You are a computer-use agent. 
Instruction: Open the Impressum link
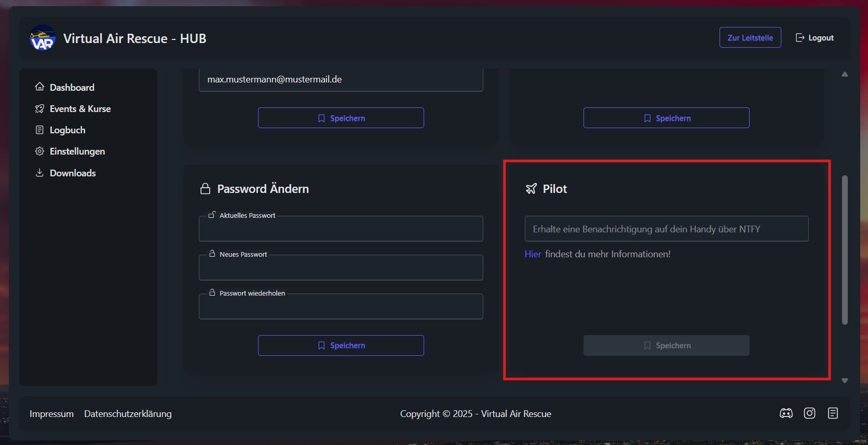click(x=51, y=414)
